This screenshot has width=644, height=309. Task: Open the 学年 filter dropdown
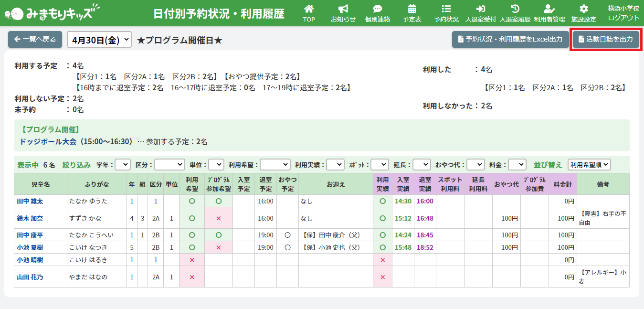click(x=123, y=165)
